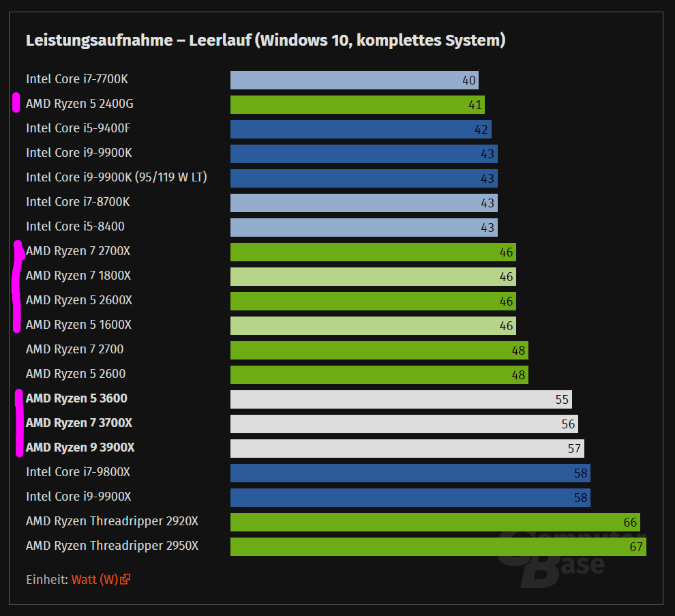Select the Intel Core i5-8400 label

tap(75, 226)
